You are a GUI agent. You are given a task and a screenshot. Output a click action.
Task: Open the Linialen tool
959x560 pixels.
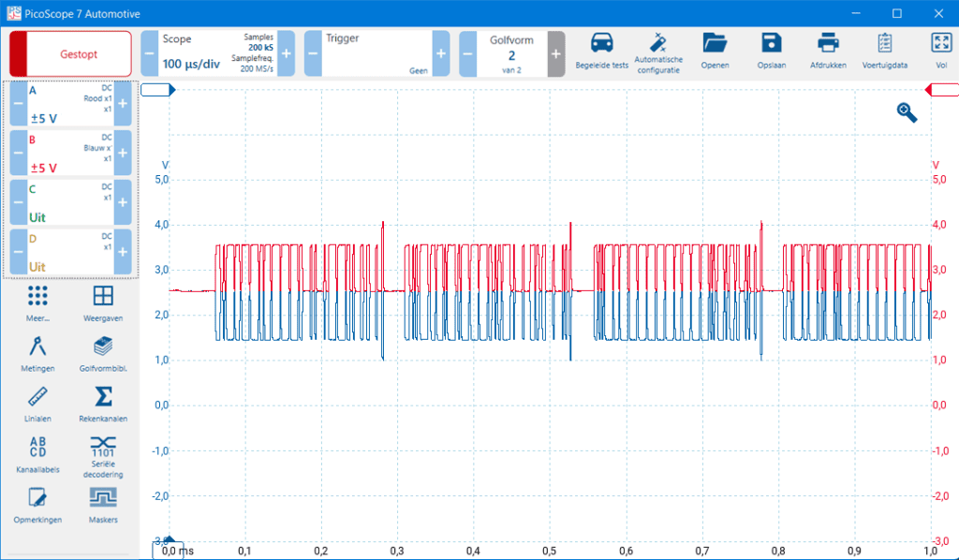[x=37, y=403]
